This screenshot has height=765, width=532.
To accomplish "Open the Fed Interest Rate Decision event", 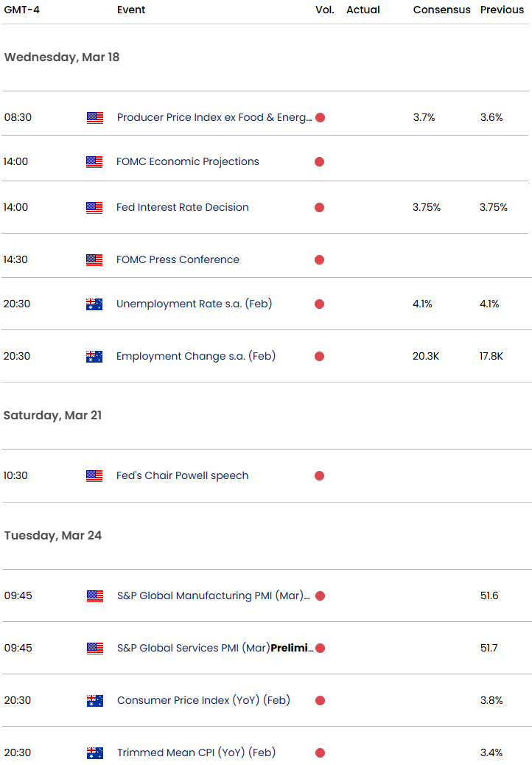I will 183,207.
